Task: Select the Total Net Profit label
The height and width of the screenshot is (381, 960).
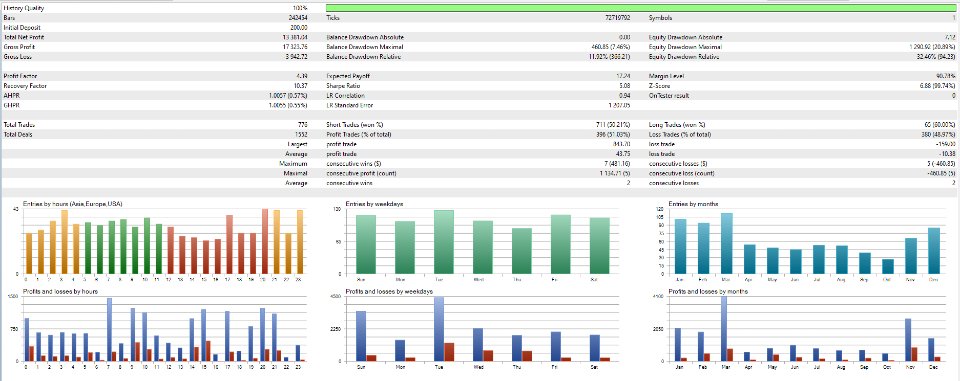Action: point(23,37)
